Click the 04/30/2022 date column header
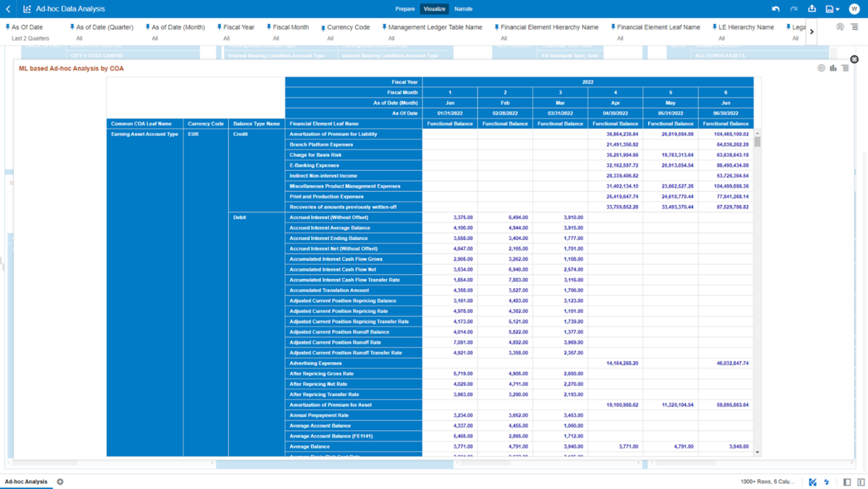868x489 pixels. point(615,113)
